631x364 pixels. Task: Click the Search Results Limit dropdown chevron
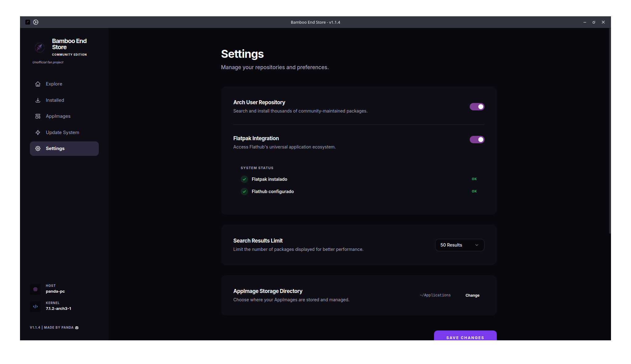(477, 245)
